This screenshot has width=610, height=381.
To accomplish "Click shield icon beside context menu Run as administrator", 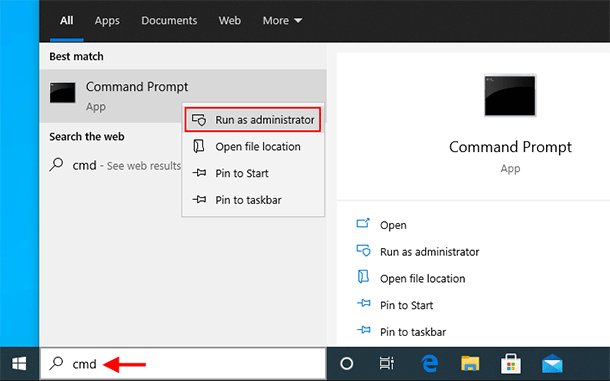I will click(x=199, y=120).
